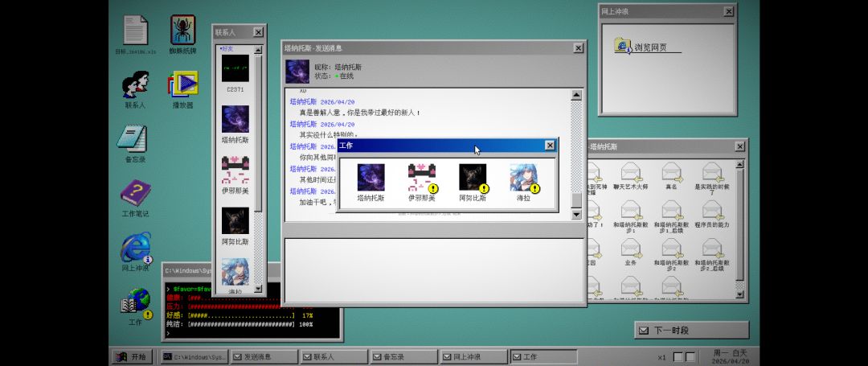Open the 播放器 media player icon
868x366 pixels.
tap(182, 89)
